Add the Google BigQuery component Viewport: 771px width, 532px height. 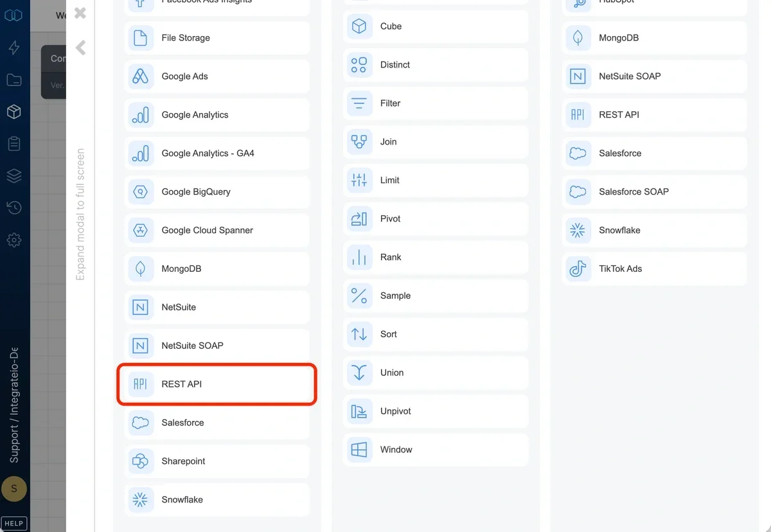217,192
